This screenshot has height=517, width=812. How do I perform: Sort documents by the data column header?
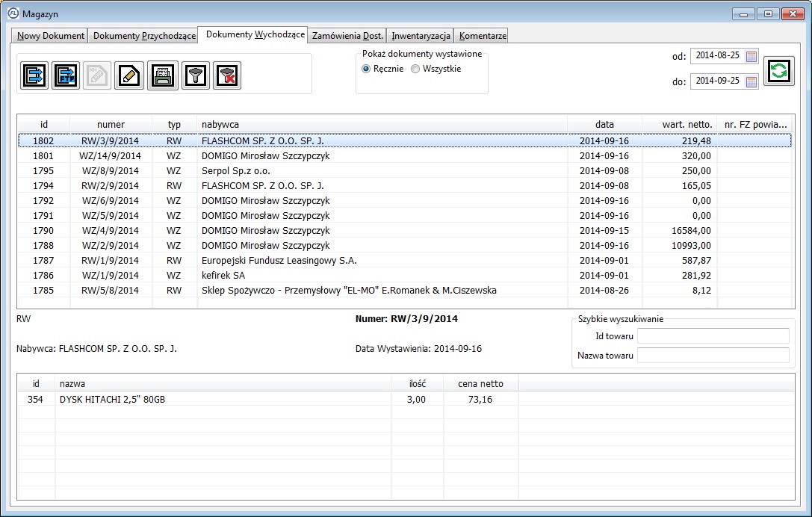click(604, 124)
